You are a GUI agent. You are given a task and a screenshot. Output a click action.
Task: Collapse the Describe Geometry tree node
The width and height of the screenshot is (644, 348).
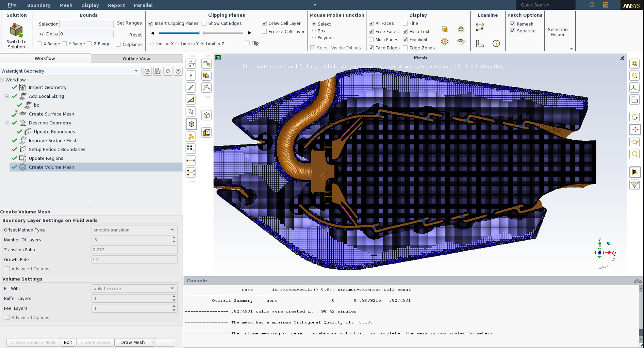pos(7,123)
